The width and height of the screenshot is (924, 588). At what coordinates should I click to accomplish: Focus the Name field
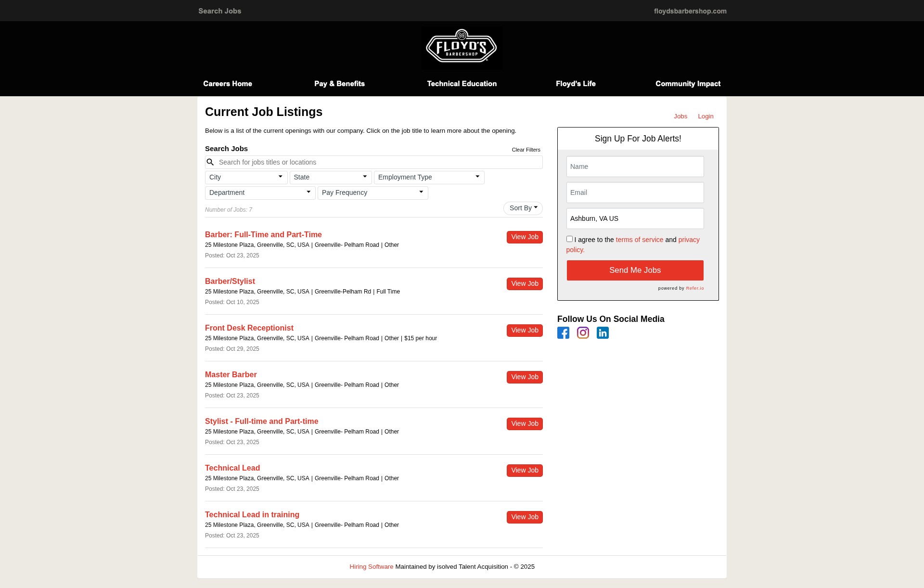point(635,166)
